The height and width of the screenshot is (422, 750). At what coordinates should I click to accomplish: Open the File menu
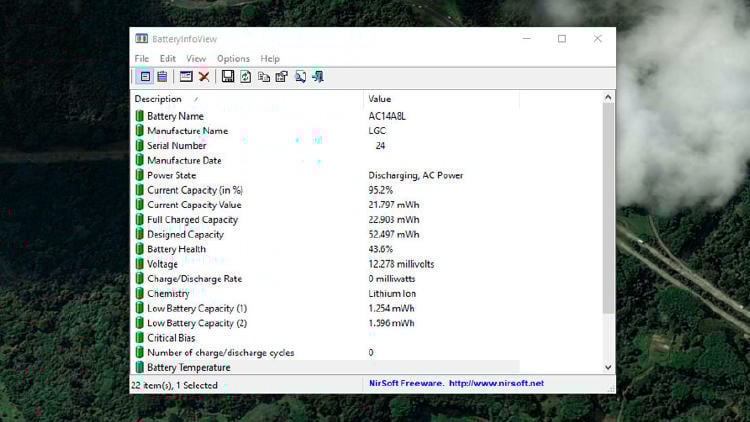tap(142, 58)
